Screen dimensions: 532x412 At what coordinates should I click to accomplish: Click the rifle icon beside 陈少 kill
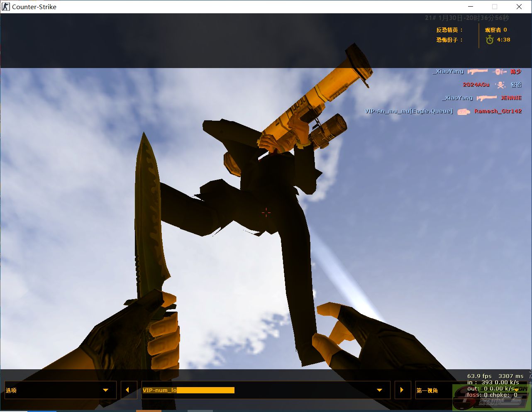click(478, 71)
